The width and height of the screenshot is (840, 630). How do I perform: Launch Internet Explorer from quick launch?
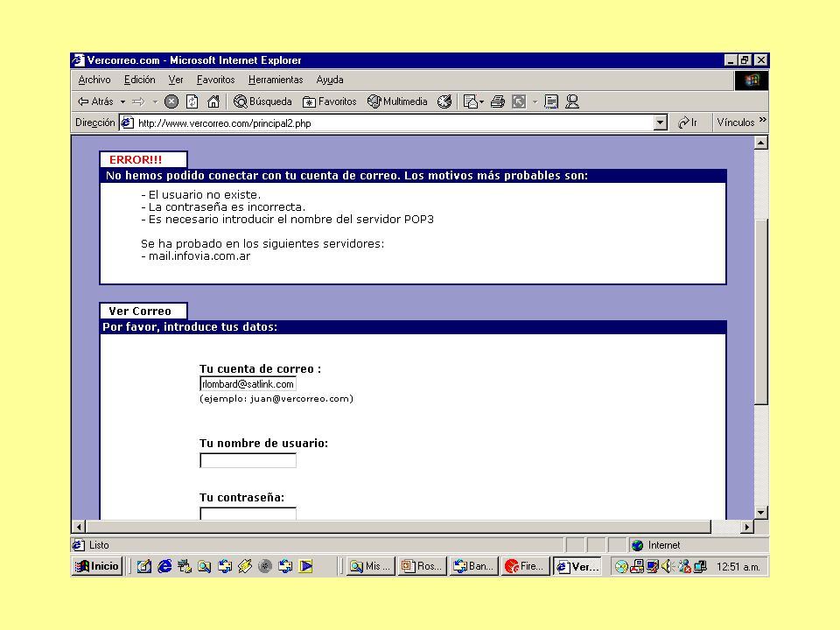164,566
